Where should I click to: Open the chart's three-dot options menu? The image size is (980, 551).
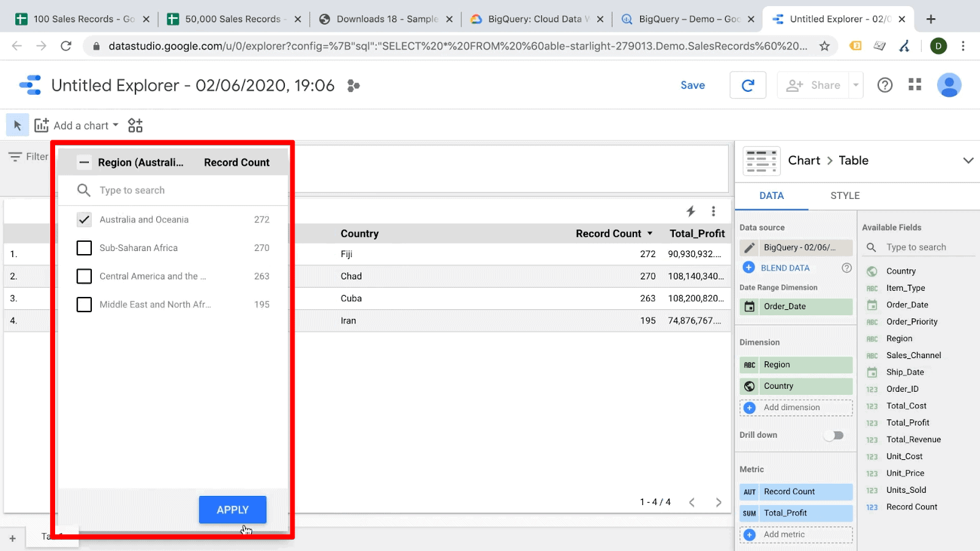713,211
